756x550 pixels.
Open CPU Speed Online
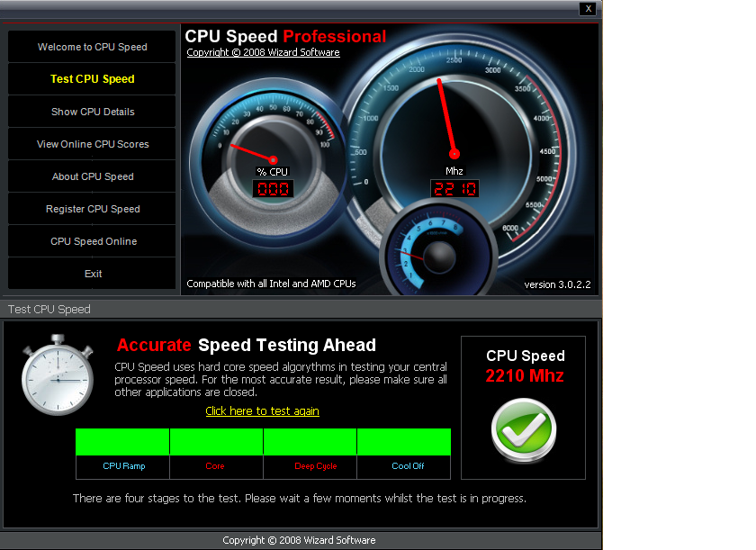[92, 241]
